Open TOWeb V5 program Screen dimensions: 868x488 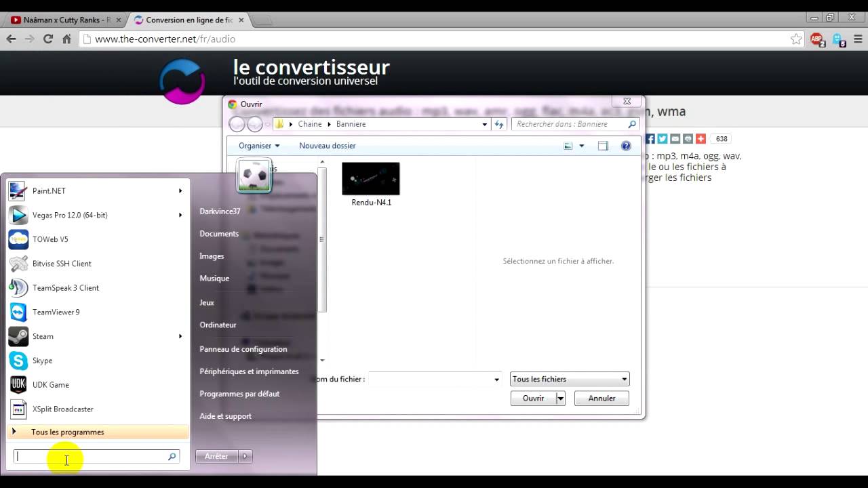(97, 239)
